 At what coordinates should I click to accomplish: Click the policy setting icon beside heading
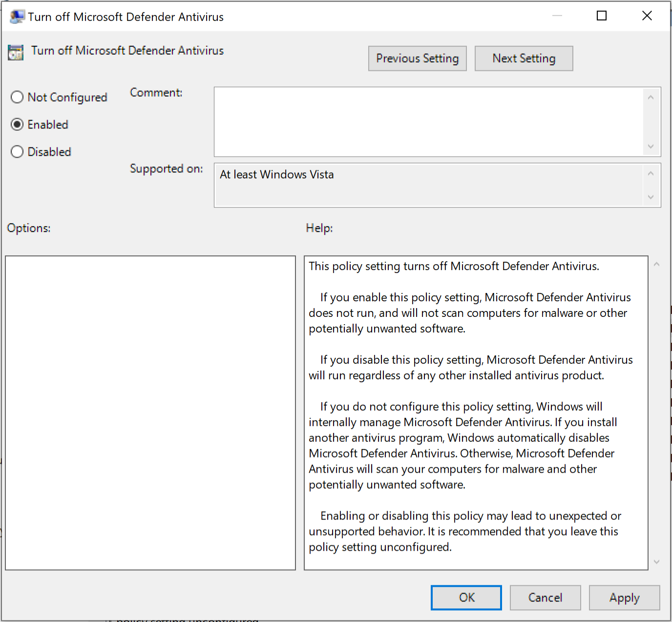coord(16,52)
